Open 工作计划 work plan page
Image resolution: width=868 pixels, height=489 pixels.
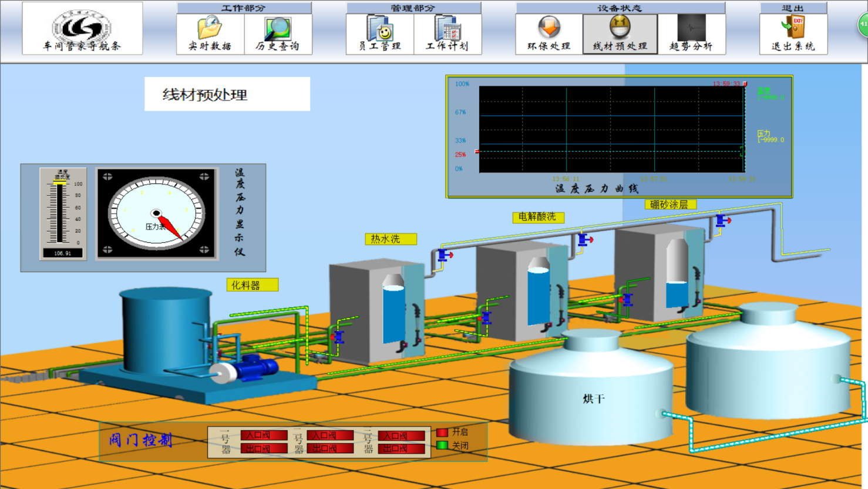pyautogui.click(x=448, y=34)
